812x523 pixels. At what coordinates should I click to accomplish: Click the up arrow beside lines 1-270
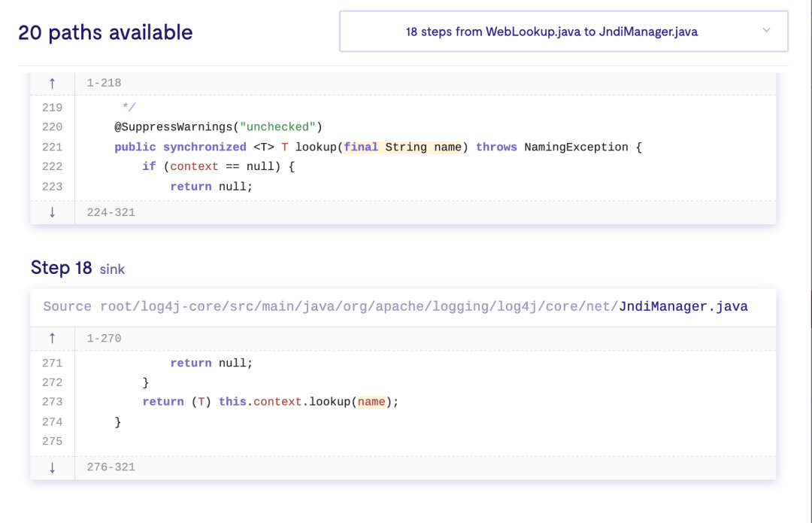(x=52, y=339)
